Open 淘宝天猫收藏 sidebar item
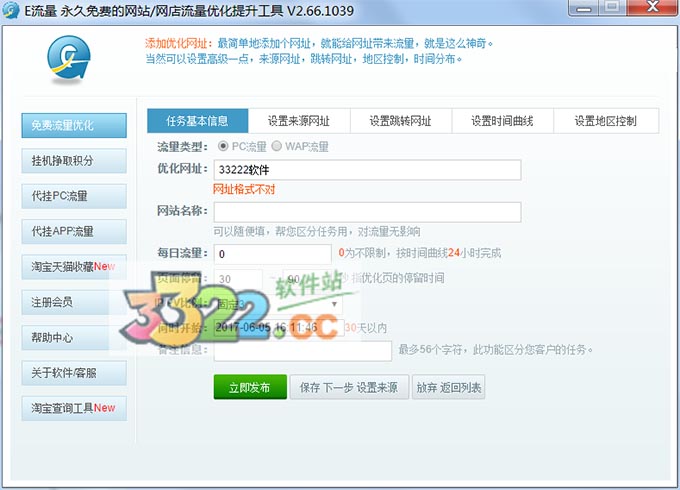Image resolution: width=680 pixels, height=490 pixels. coord(74,267)
